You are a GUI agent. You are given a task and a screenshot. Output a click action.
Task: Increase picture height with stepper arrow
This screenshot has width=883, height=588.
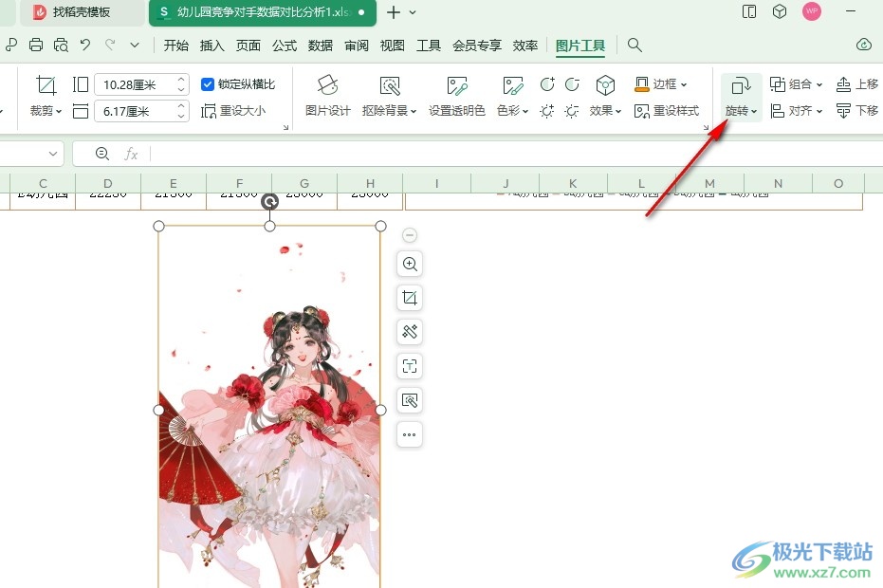pos(181,80)
